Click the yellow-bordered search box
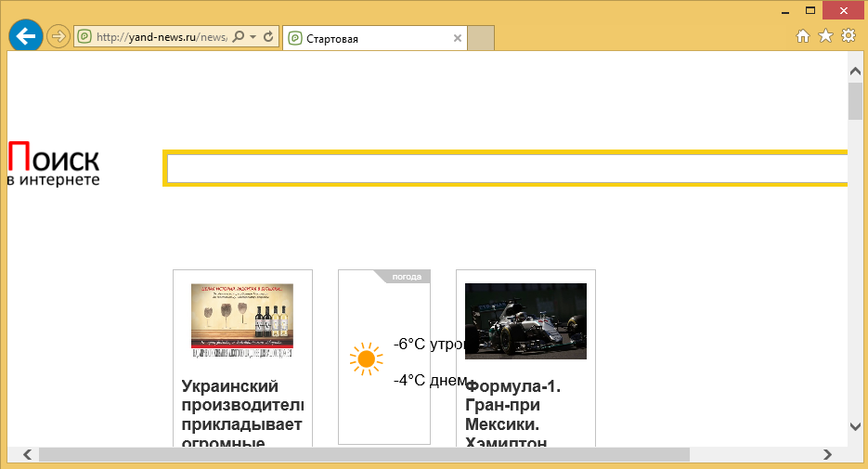The image size is (868, 469). 507,168
